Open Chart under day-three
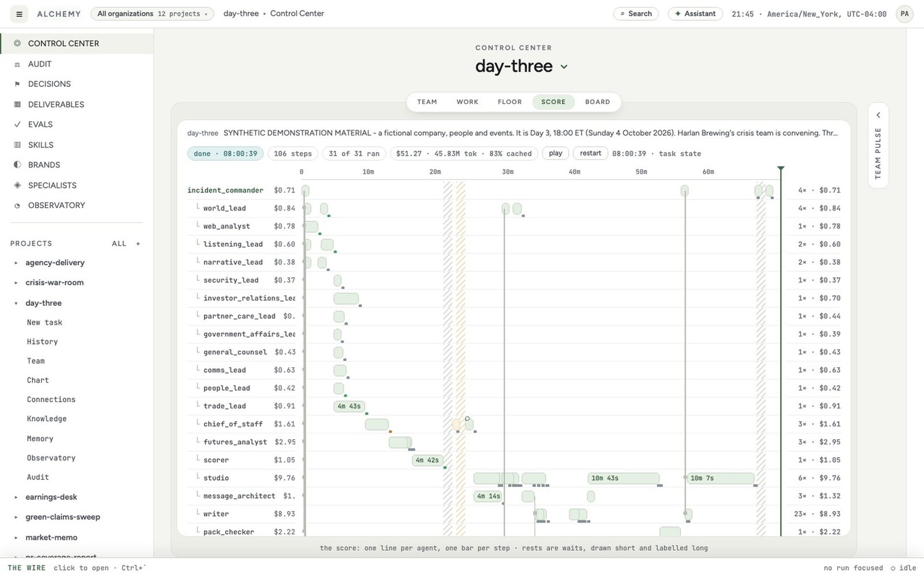The width and height of the screenshot is (924, 578). click(38, 381)
